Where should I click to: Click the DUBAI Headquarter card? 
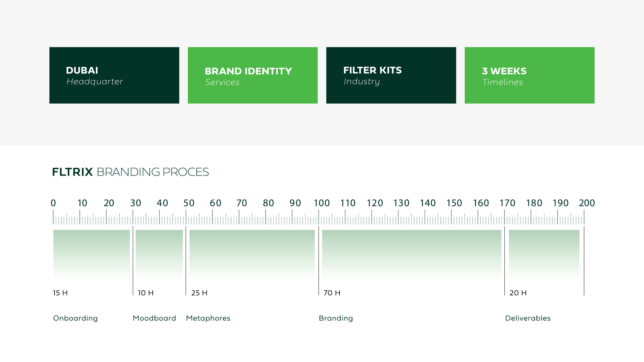(114, 75)
